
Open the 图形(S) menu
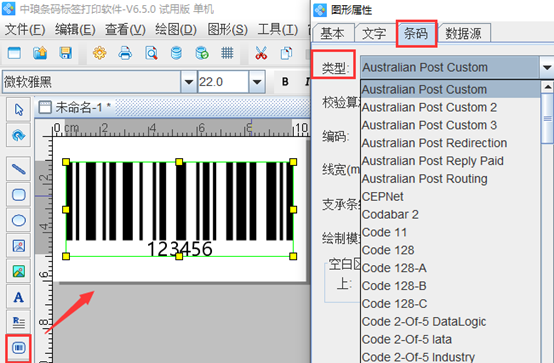click(227, 29)
